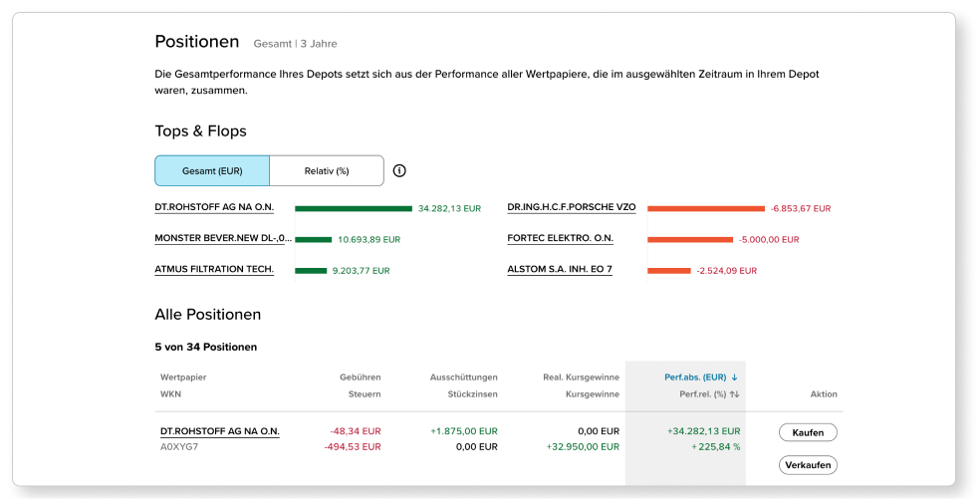Image resolution: width=980 pixels, height=499 pixels.
Task: Click the Steuern column subheader
Action: (x=365, y=394)
